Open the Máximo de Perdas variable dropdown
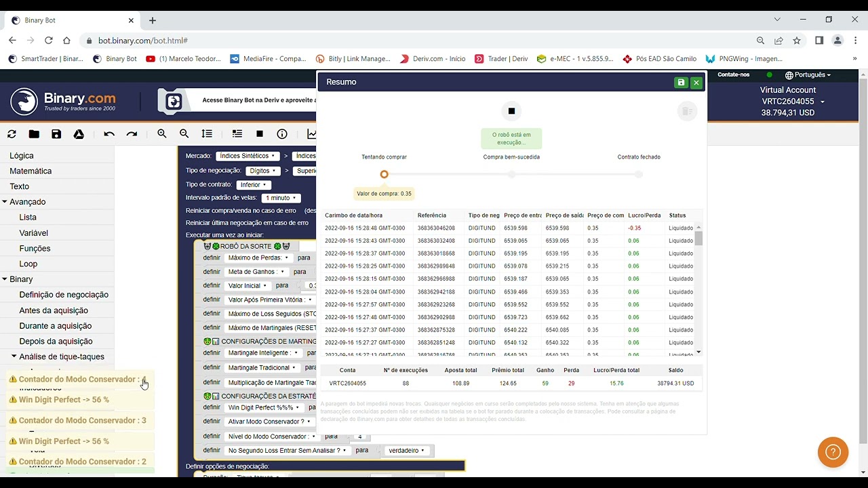Screen dimensions: 868x488 258,258
